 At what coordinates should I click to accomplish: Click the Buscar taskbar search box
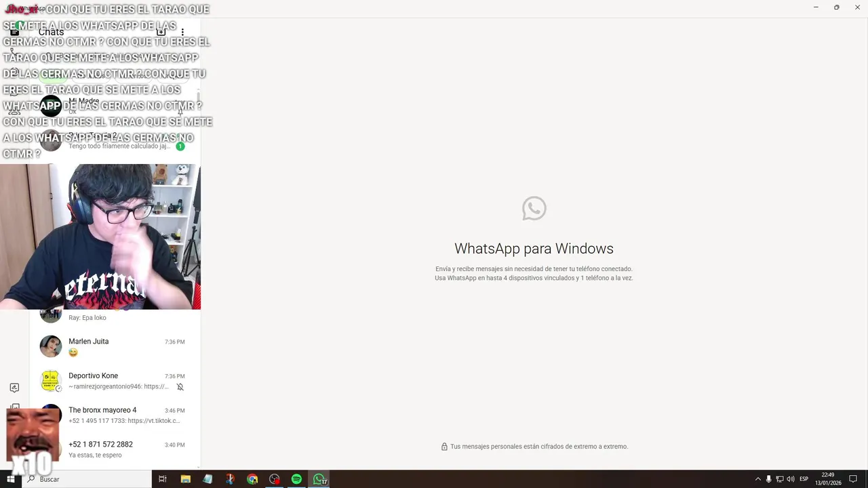87,479
